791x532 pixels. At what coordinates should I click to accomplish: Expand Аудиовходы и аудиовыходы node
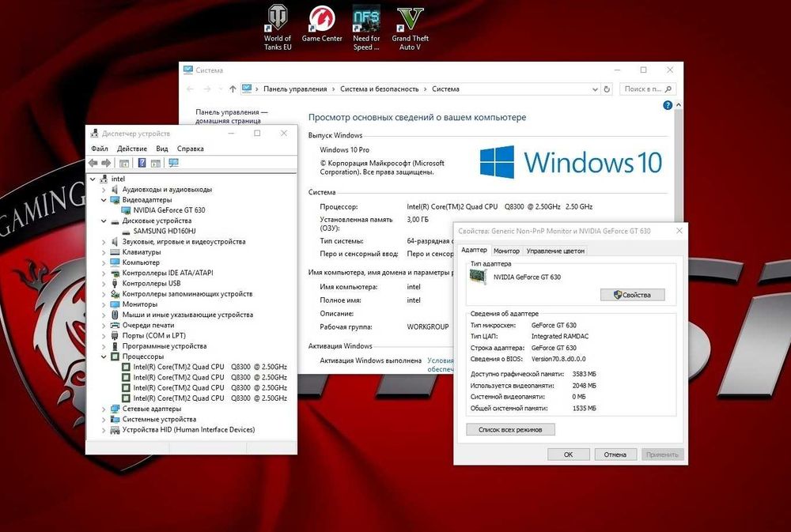point(104,190)
